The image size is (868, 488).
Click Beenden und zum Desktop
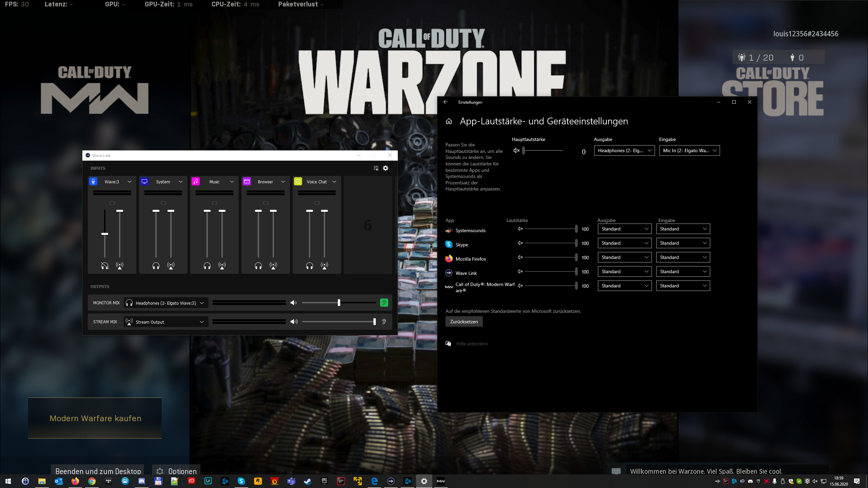pyautogui.click(x=98, y=471)
